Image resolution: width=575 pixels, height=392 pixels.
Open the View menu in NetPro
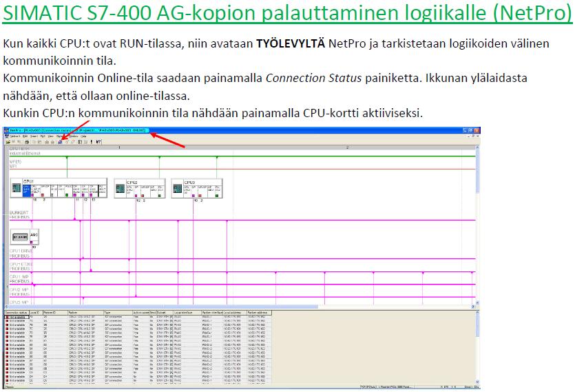(50, 136)
